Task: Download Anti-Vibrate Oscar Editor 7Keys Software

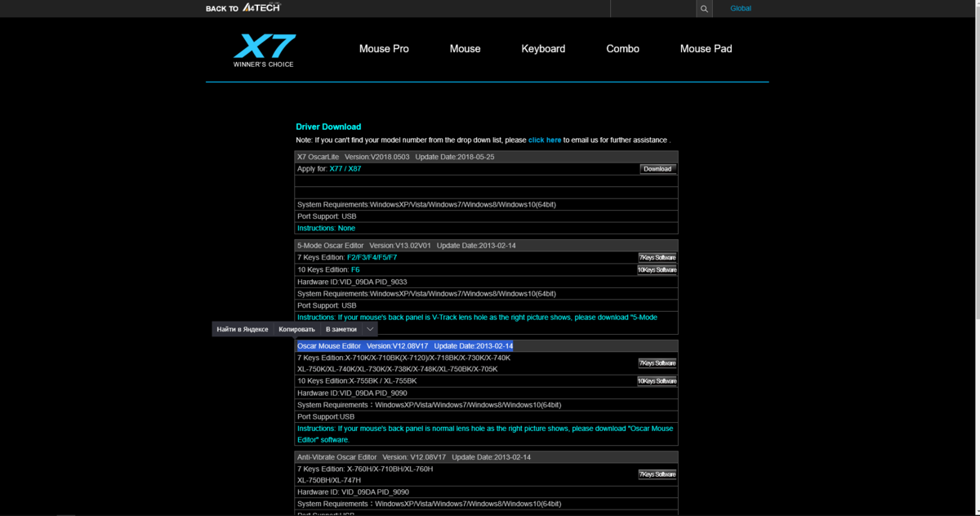Action: pyautogui.click(x=657, y=474)
